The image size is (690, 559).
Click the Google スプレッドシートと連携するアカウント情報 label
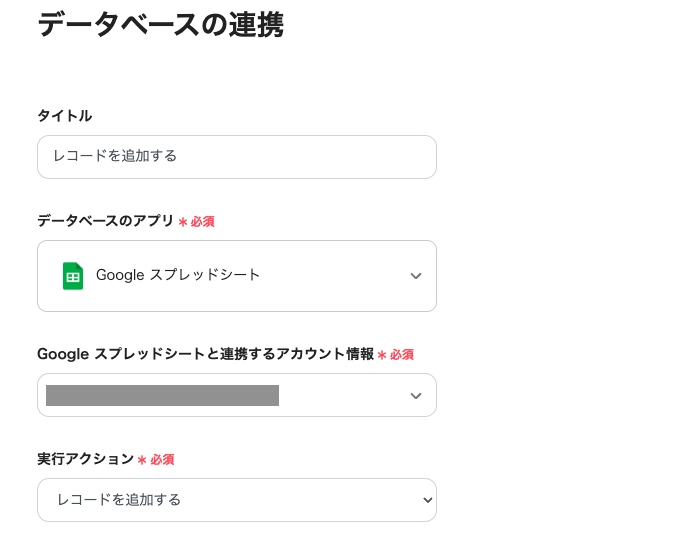point(205,354)
